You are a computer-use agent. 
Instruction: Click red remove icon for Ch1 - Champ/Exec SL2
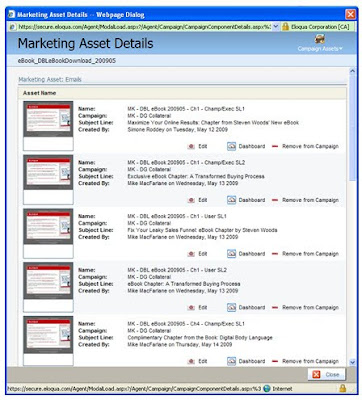[275, 200]
